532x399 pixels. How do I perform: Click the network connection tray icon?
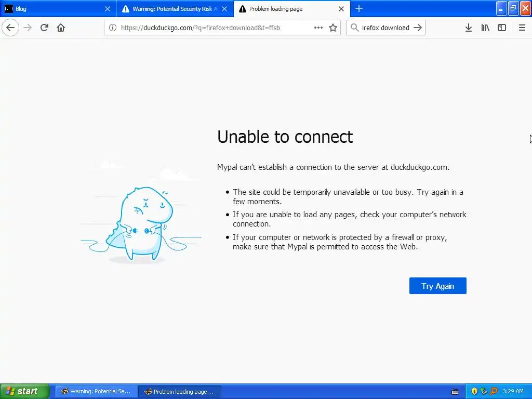tap(484, 392)
